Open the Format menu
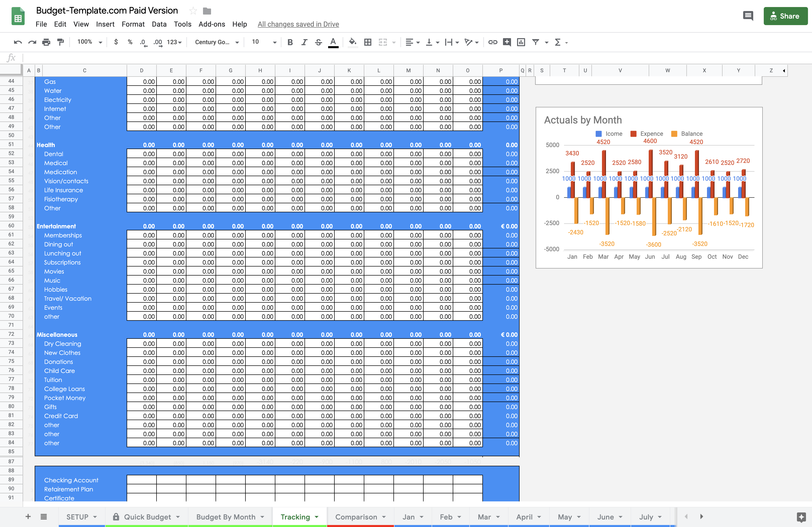The width and height of the screenshot is (812, 527). 133,24
